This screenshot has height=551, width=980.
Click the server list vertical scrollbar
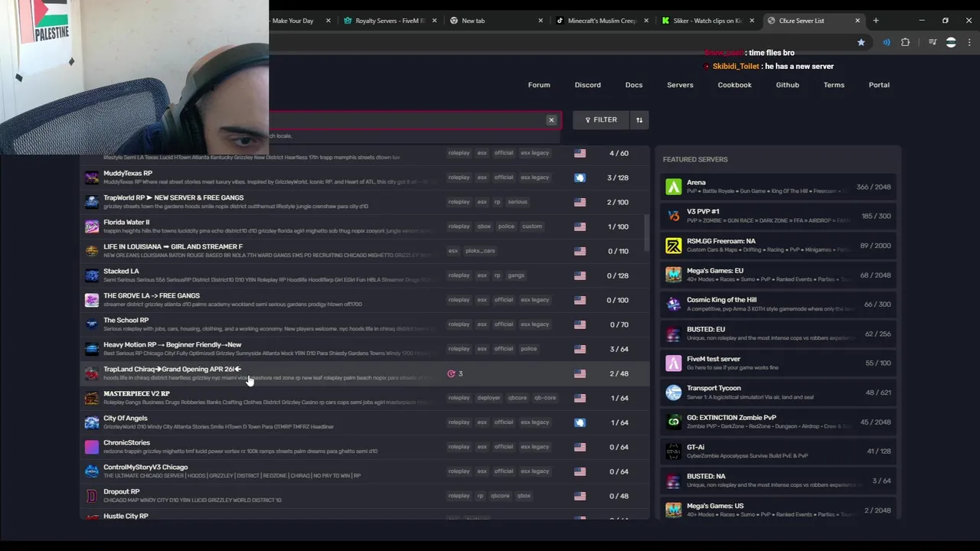tap(648, 232)
